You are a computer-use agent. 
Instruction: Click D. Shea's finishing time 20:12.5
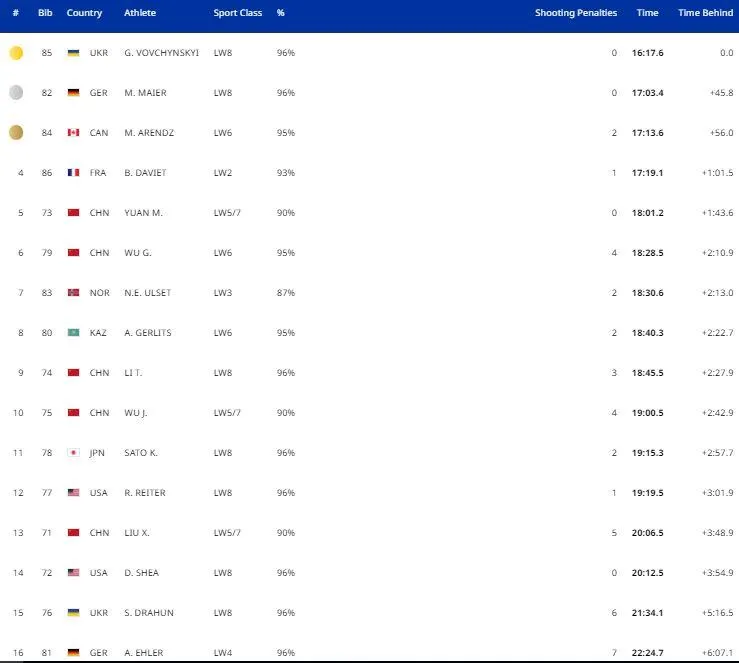648,573
